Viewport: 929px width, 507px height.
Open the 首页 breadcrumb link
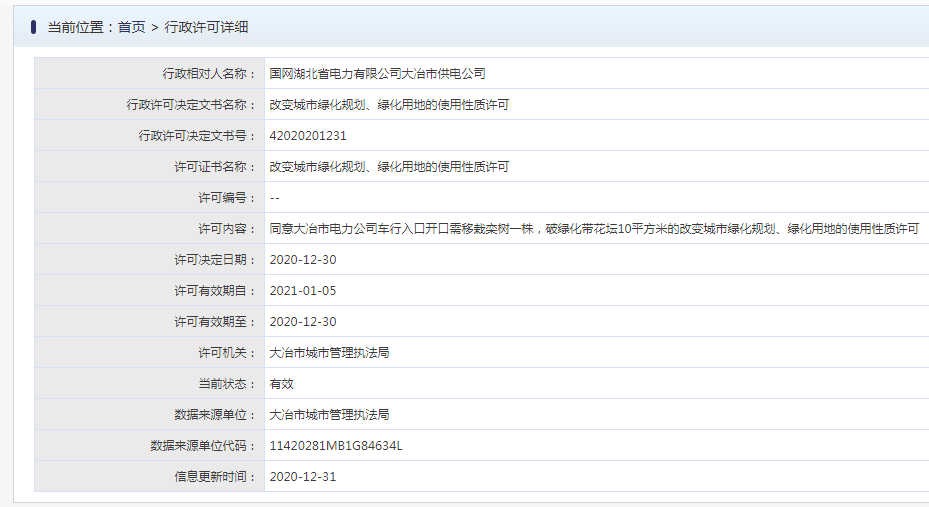(x=132, y=27)
